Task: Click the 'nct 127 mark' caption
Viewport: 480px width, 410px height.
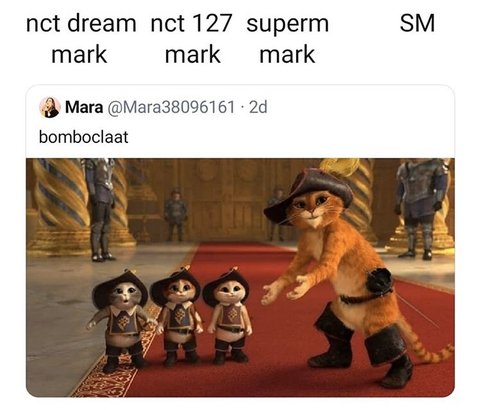Action: click(x=192, y=39)
